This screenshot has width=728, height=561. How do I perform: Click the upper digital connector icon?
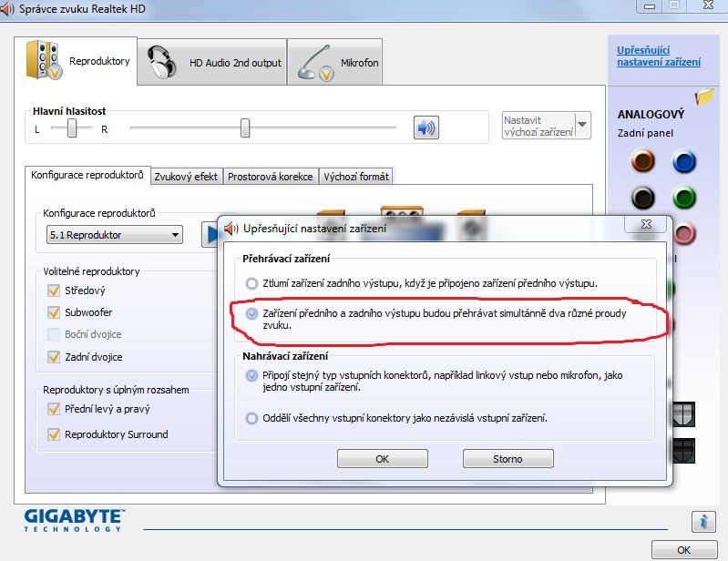[683, 413]
